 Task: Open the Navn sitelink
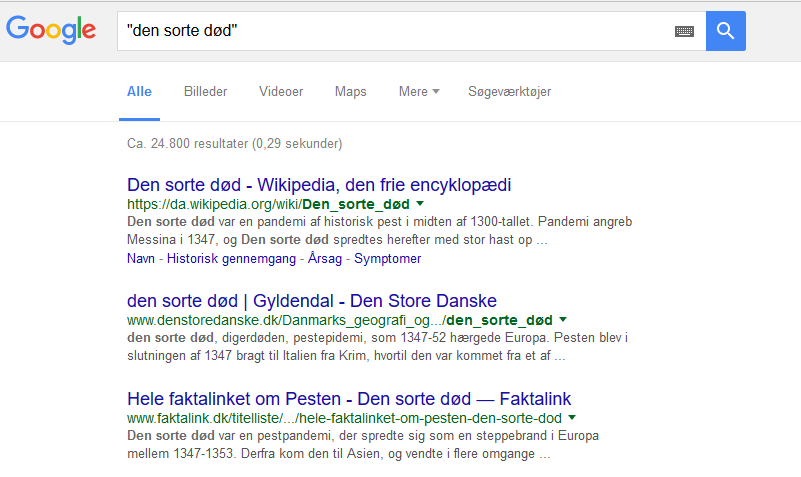pos(140,258)
